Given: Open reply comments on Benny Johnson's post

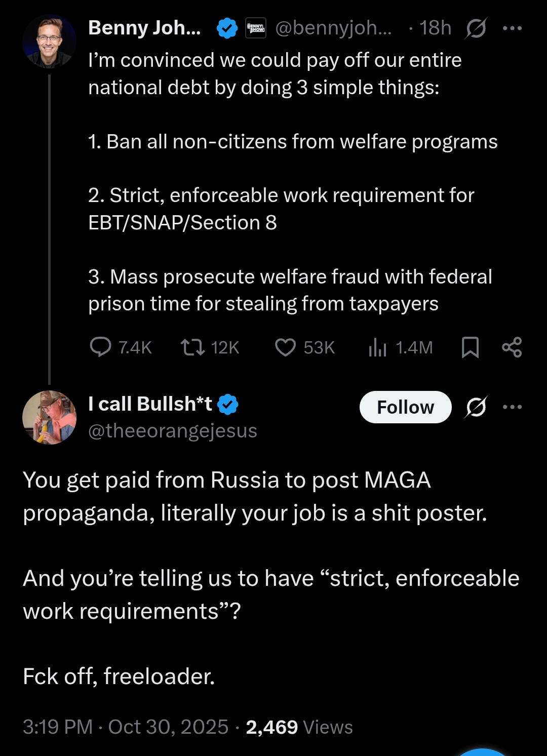Looking at the screenshot, I should 101,347.
